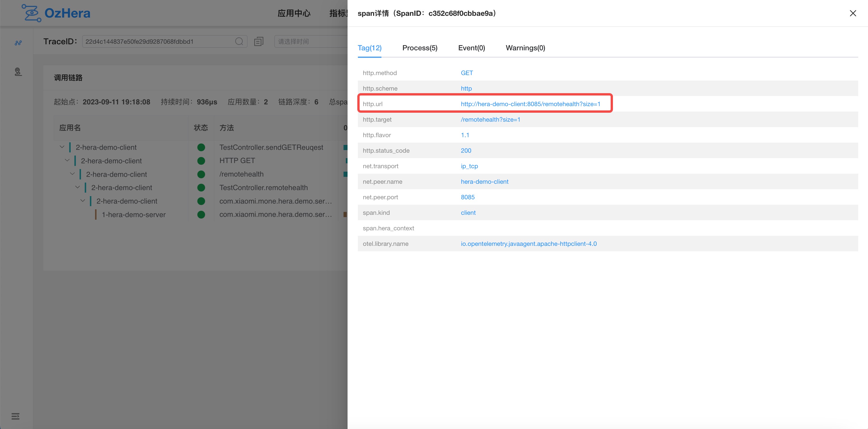Click the hera-demo-client net.peer.name value

click(484, 181)
